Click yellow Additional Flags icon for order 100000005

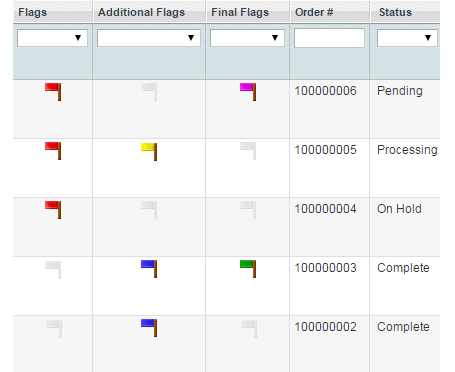pyautogui.click(x=149, y=152)
